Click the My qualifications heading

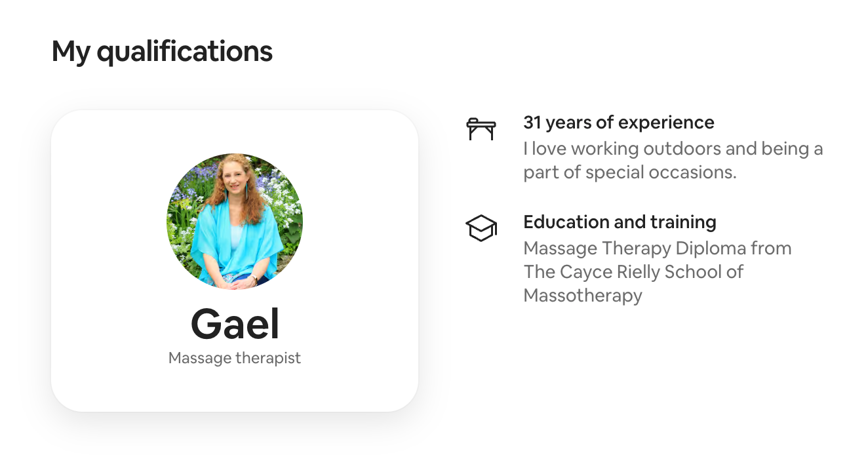click(x=162, y=52)
